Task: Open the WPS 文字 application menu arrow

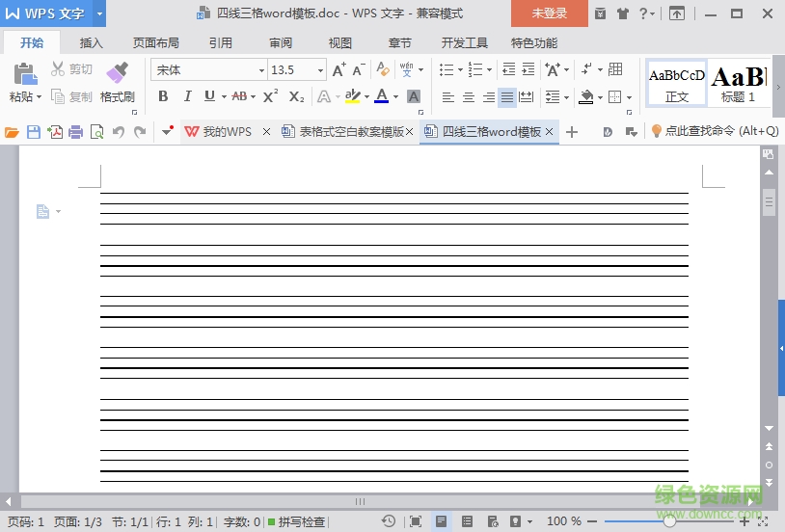Action: pos(99,13)
